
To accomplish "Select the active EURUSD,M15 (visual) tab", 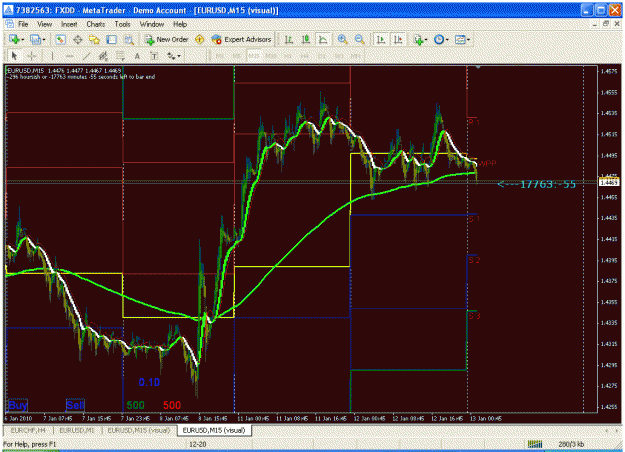I will coord(214,430).
